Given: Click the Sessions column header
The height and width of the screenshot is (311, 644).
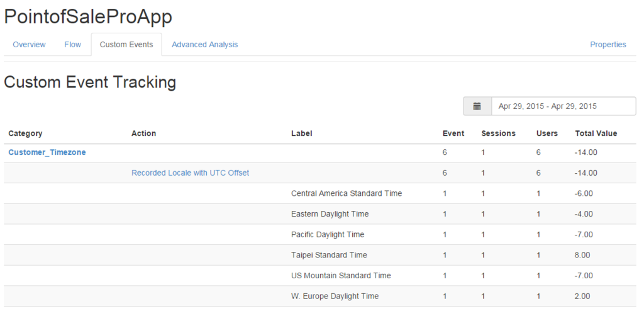Looking at the screenshot, I should coord(498,133).
